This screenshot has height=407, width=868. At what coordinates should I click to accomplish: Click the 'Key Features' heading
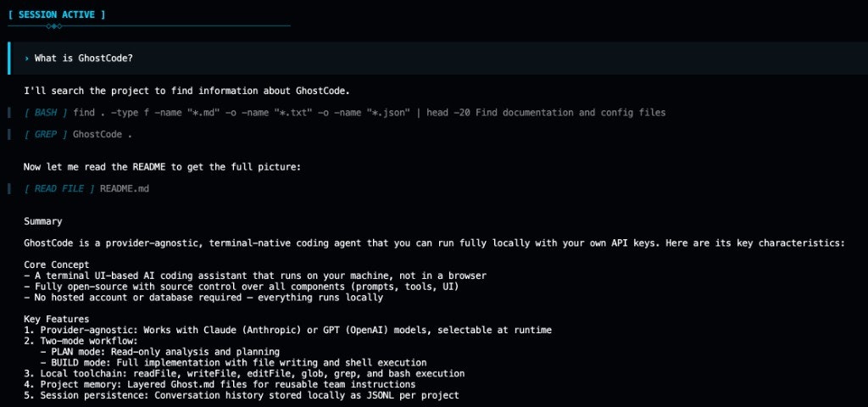click(57, 319)
